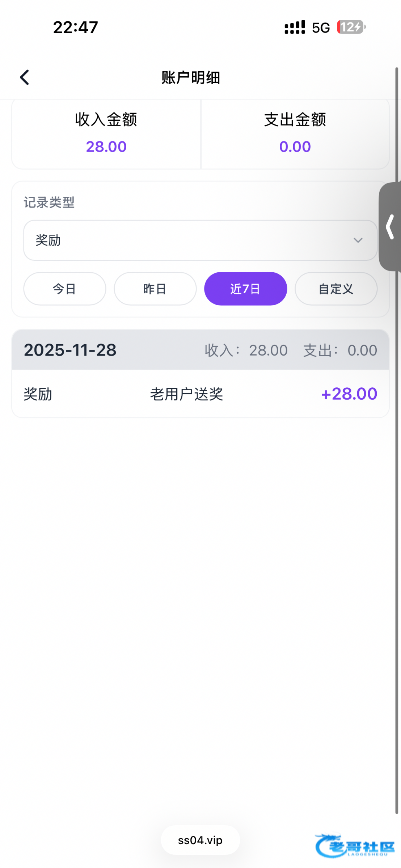Tap the back arrow icon

pos(25,77)
